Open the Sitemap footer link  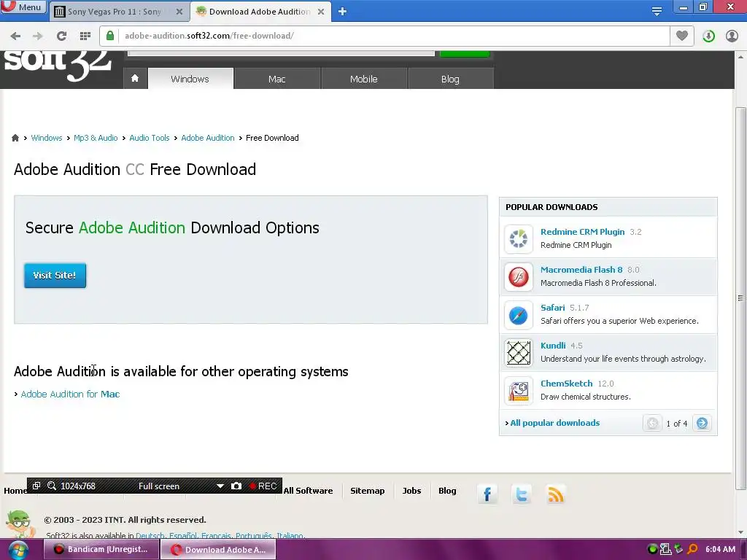click(368, 491)
